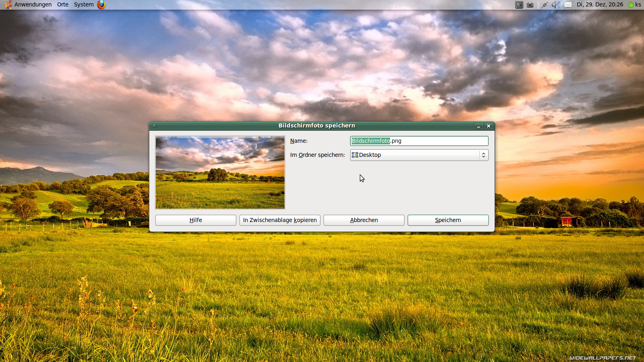Image resolution: width=644 pixels, height=362 pixels.
Task: Click the camera screenshot icon in panel
Action: [x=530, y=5]
